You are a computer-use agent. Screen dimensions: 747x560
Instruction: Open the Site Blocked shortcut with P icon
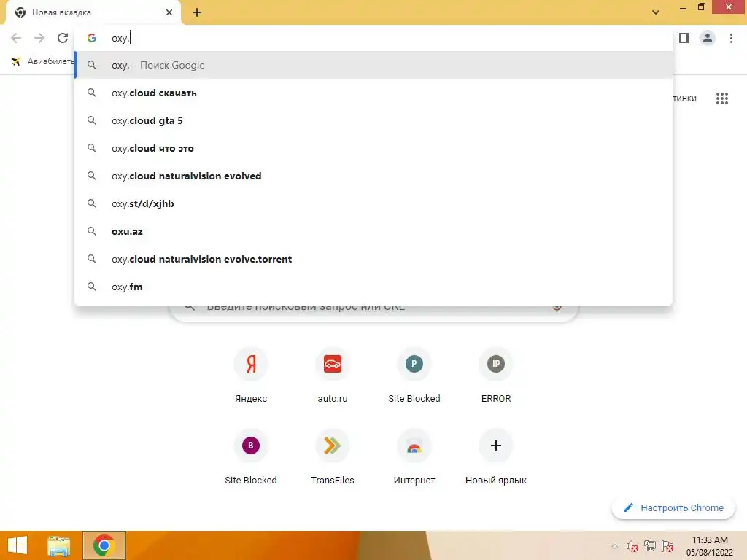coord(414,376)
